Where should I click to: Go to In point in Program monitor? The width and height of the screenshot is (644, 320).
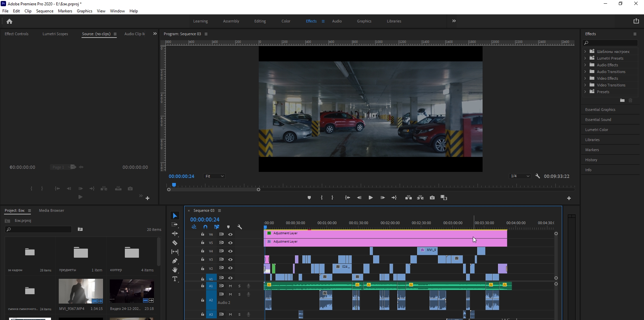coord(347,198)
